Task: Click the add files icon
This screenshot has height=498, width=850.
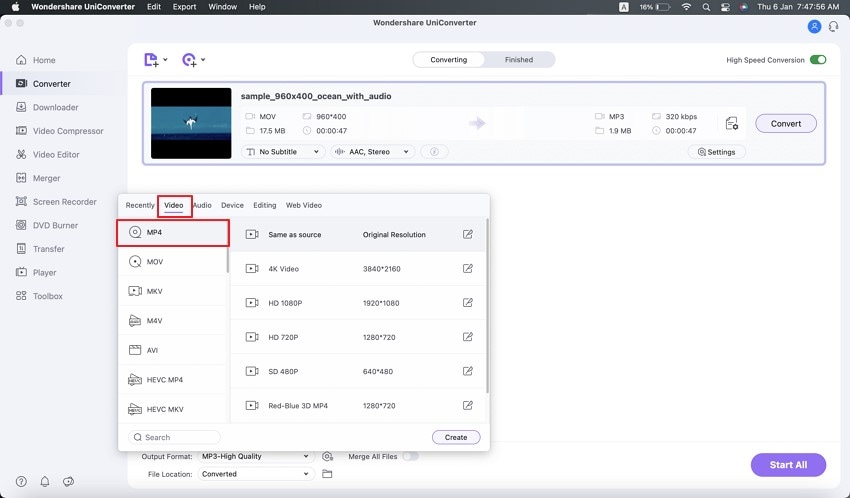Action: pyautogui.click(x=151, y=60)
